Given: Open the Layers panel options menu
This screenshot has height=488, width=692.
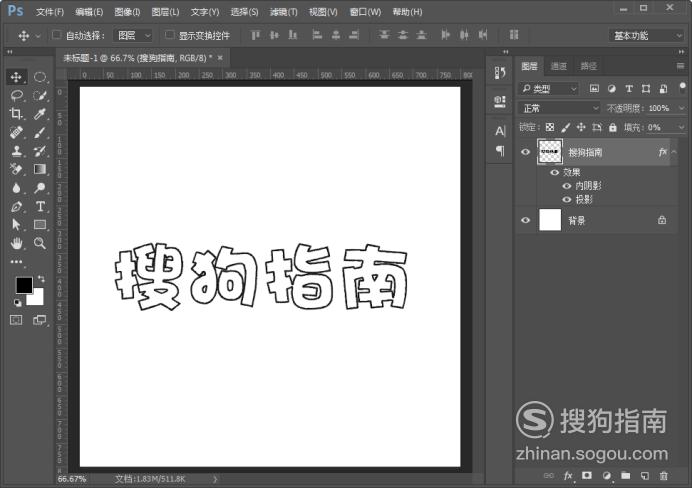Looking at the screenshot, I should pyautogui.click(x=680, y=66).
